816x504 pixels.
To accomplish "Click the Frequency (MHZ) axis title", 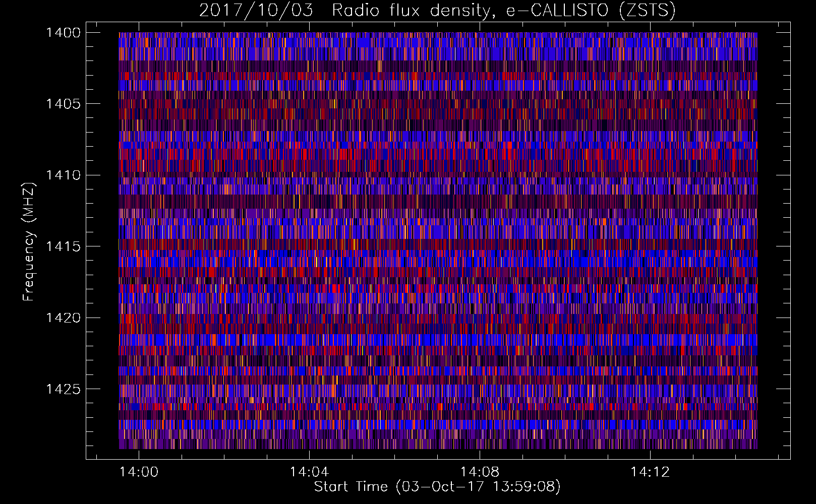I will coord(29,242).
